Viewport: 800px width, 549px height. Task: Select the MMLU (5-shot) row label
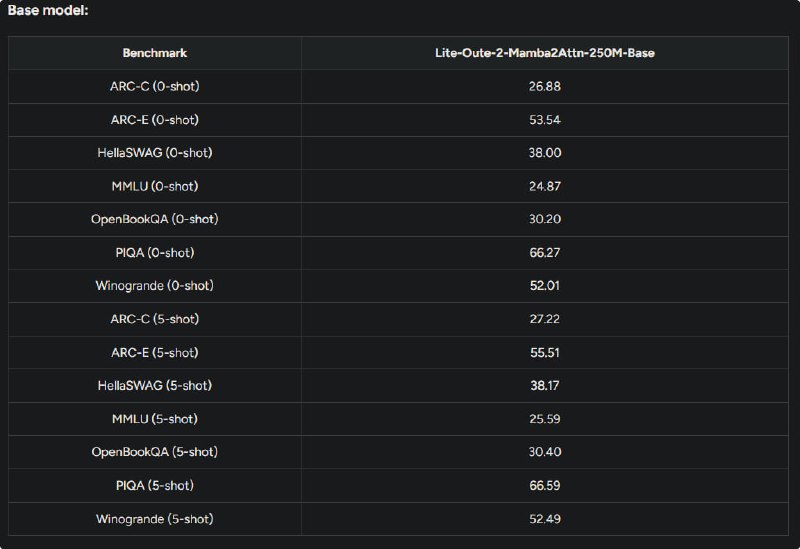coord(155,419)
